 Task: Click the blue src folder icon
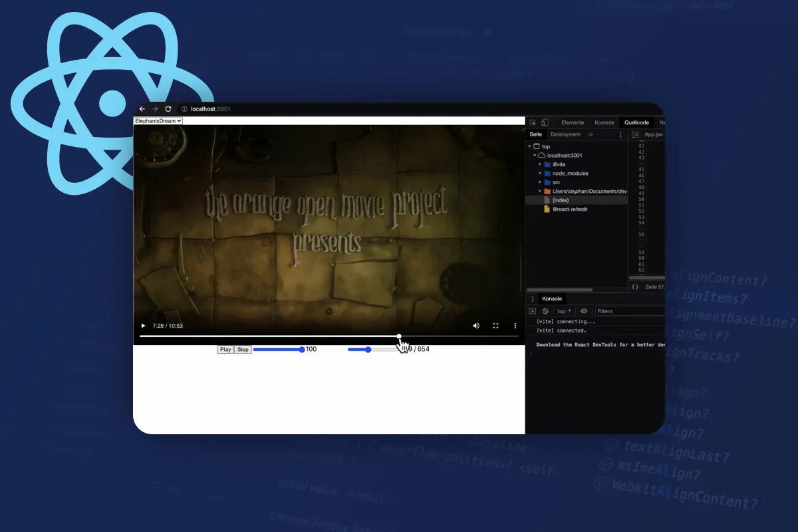(x=547, y=182)
